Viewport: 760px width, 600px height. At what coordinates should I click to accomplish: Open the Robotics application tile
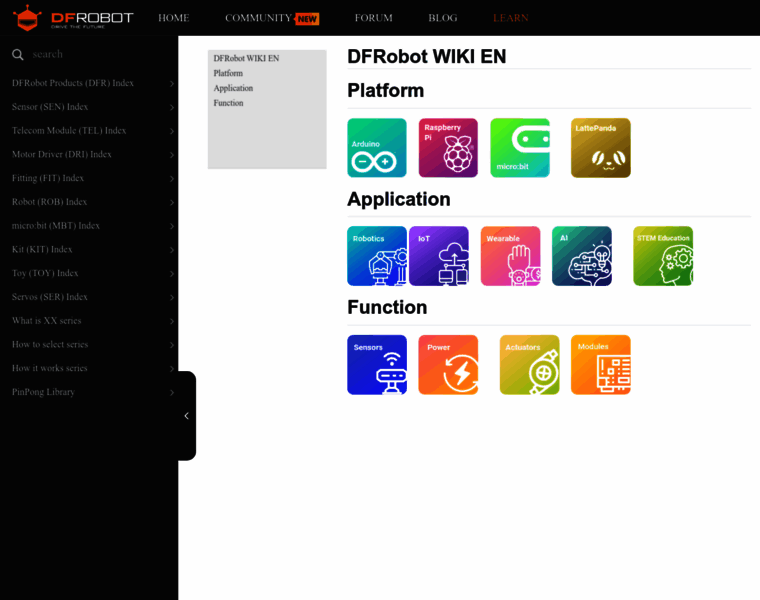pos(377,256)
